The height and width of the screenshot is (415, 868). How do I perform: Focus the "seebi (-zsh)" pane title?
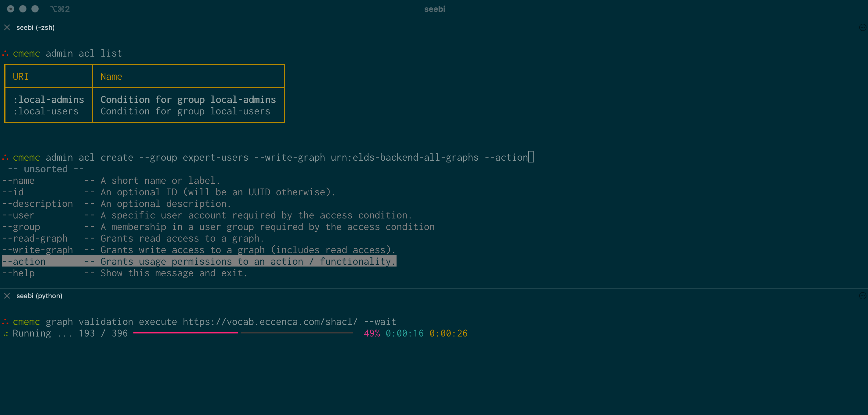35,27
